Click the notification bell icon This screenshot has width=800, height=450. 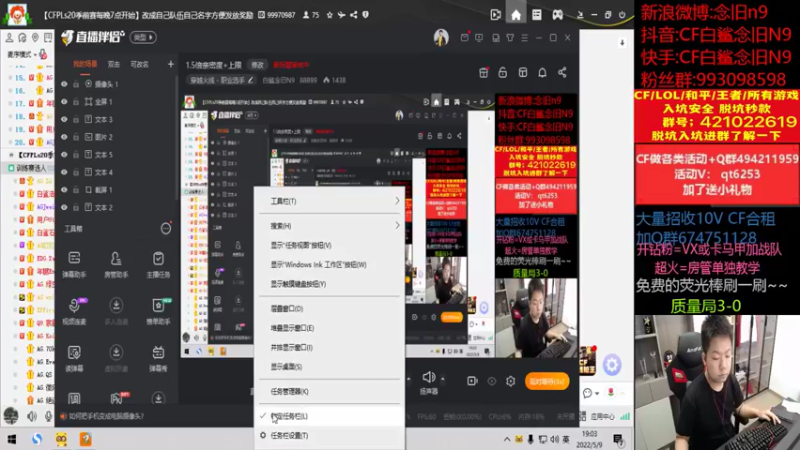542,72
